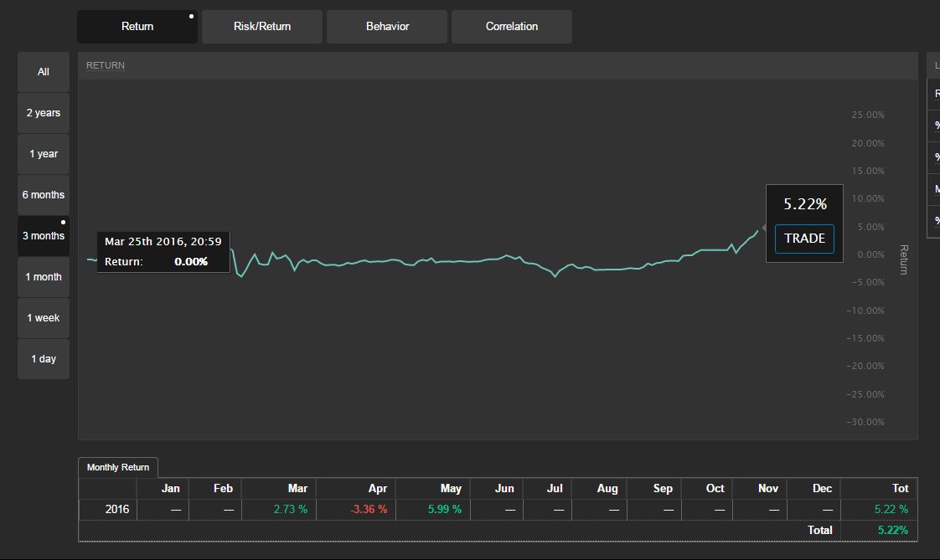Choose the 1 year range

coord(44,154)
